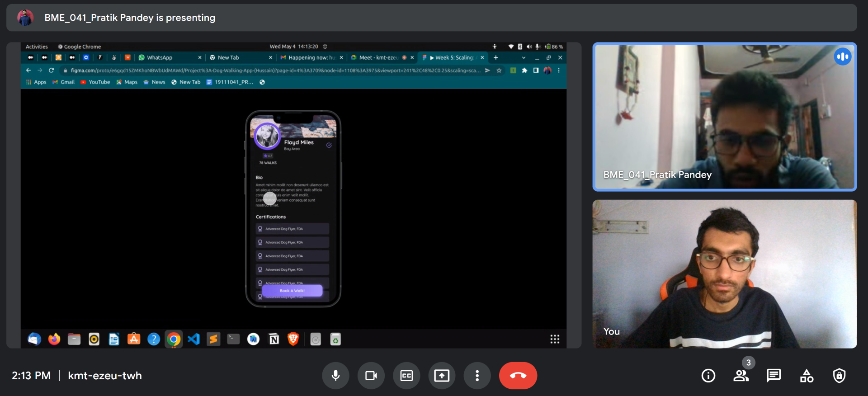This screenshot has width=868, height=396.
Task: Open the Files manager in the dock
Action: [x=74, y=339]
